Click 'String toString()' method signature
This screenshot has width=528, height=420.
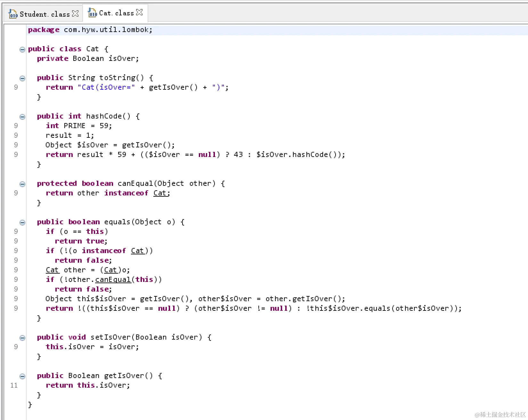pyautogui.click(x=106, y=78)
